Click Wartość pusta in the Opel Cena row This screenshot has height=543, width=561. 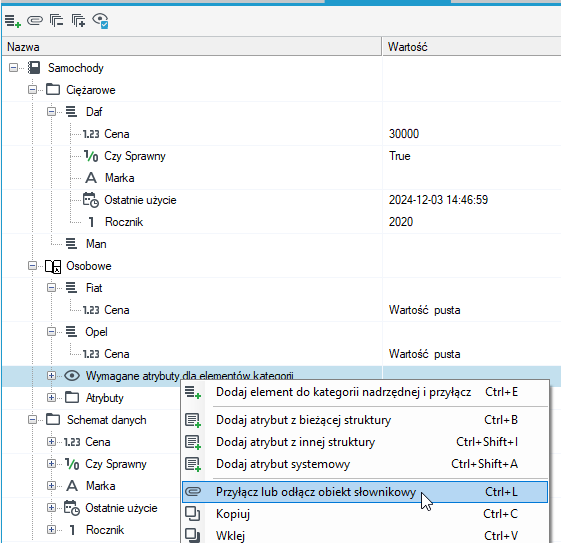pos(424,354)
